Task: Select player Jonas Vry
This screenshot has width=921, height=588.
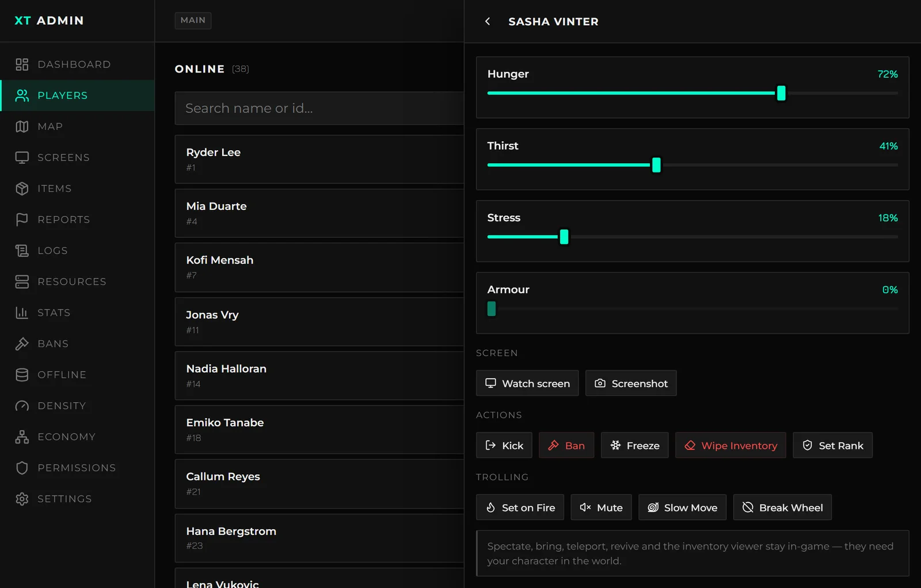Action: [x=319, y=322]
